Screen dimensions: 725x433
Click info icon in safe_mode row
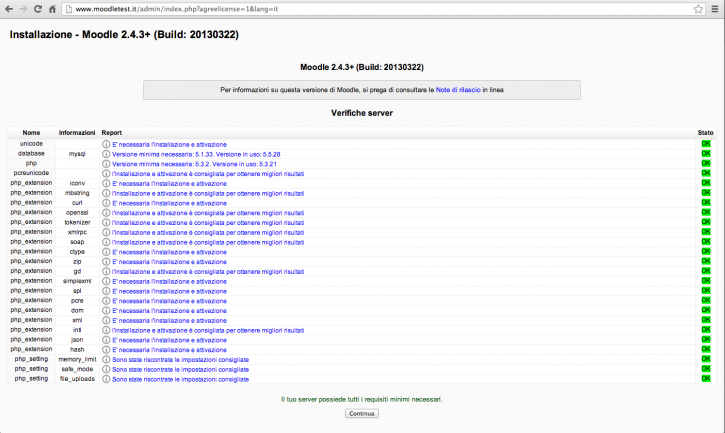point(106,369)
